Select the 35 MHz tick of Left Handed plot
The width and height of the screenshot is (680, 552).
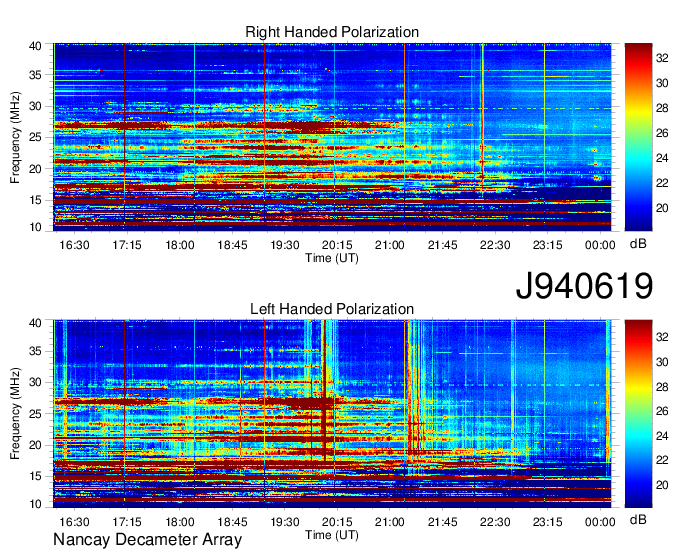coord(35,351)
